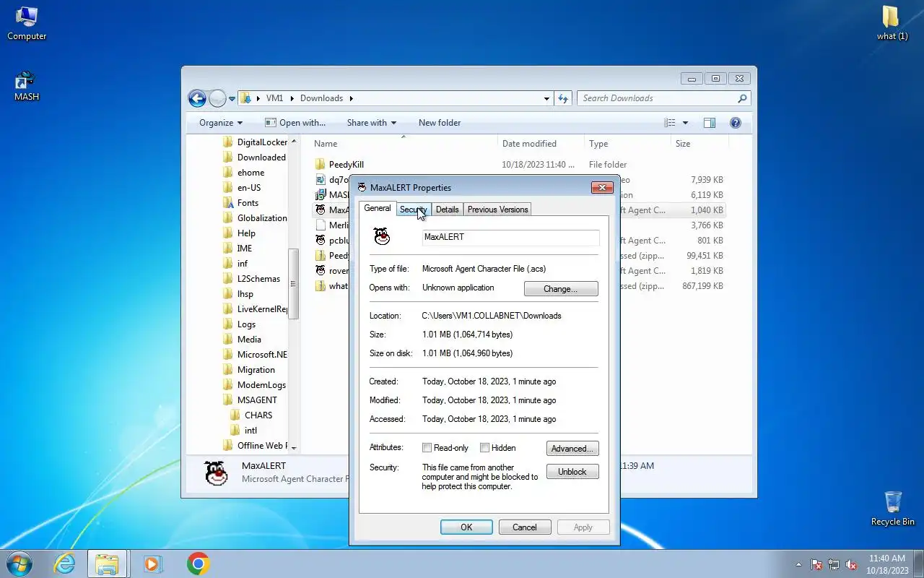The width and height of the screenshot is (924, 578).
Task: Toggle the Read-only checkbox
Action: 427,448
